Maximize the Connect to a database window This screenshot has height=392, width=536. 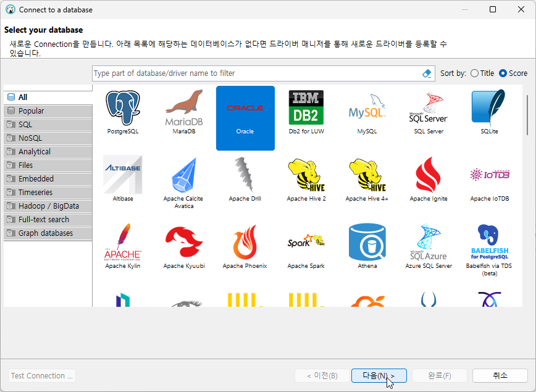tap(493, 9)
